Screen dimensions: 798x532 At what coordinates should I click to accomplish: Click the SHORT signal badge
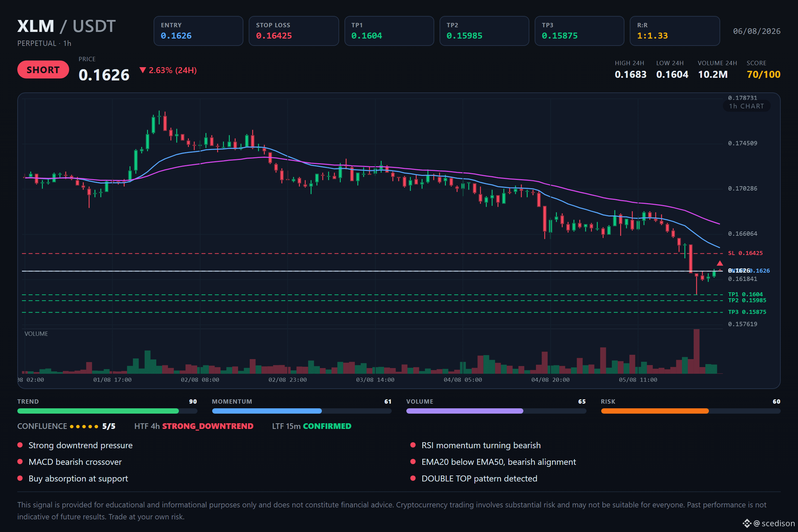(x=43, y=69)
